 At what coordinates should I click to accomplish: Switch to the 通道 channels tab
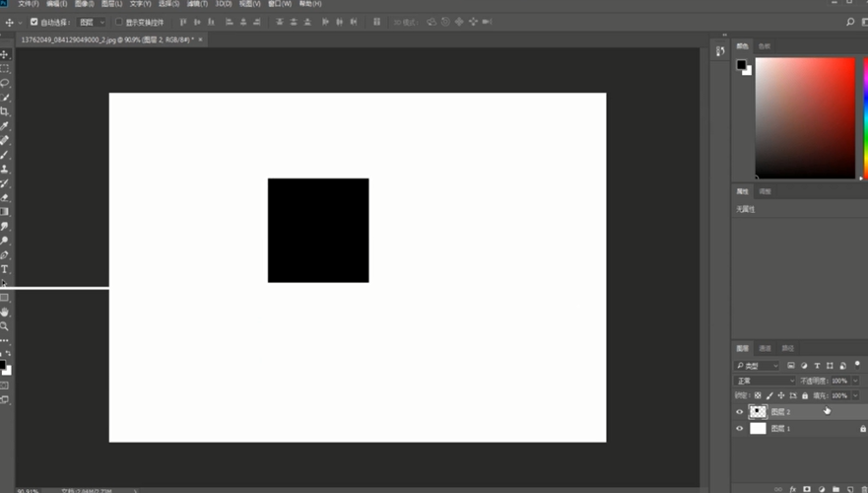coord(765,348)
